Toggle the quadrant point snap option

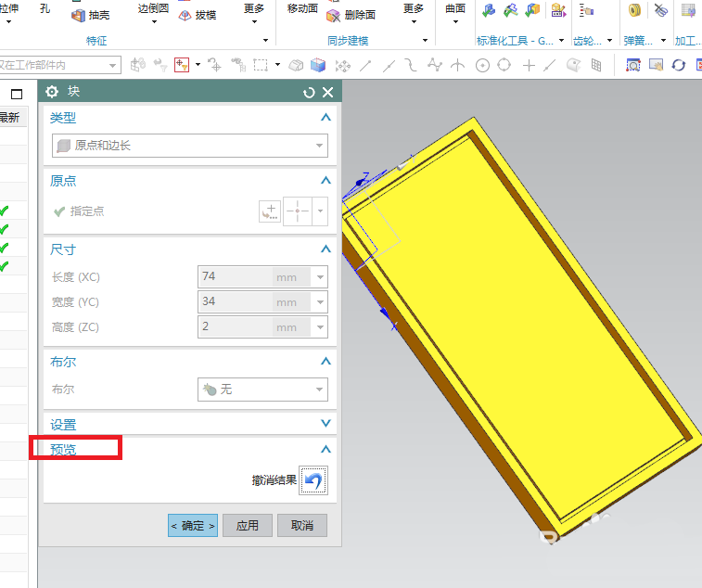coord(504,65)
